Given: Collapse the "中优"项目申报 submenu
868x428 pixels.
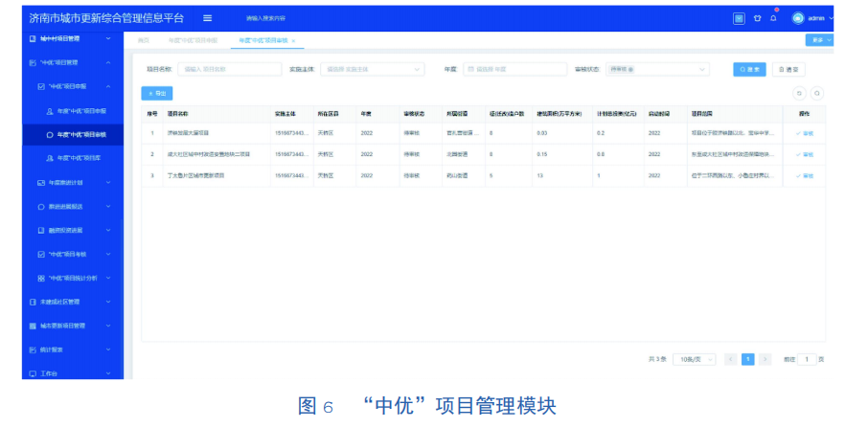Looking at the screenshot, I should click(x=108, y=87).
